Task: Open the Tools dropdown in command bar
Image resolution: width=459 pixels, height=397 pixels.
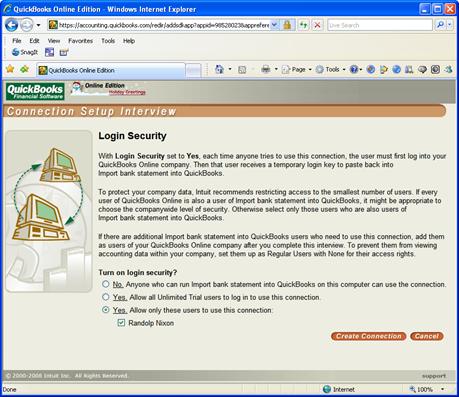Action: pos(330,69)
